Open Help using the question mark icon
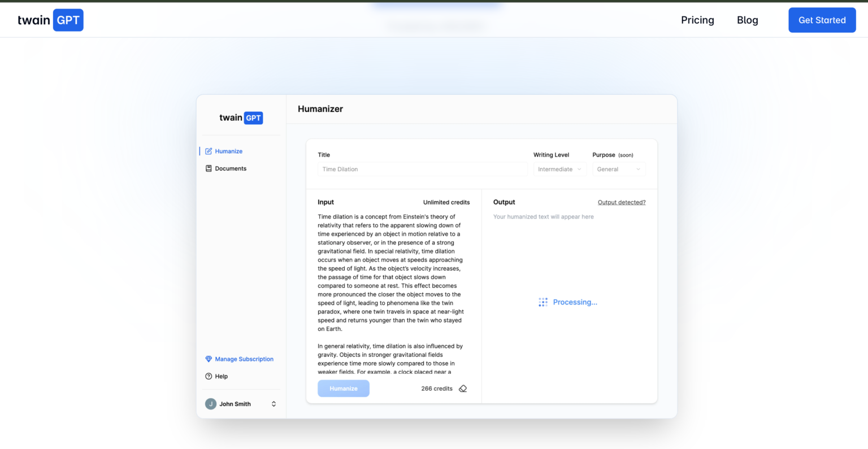The image size is (868, 449). coord(209,376)
